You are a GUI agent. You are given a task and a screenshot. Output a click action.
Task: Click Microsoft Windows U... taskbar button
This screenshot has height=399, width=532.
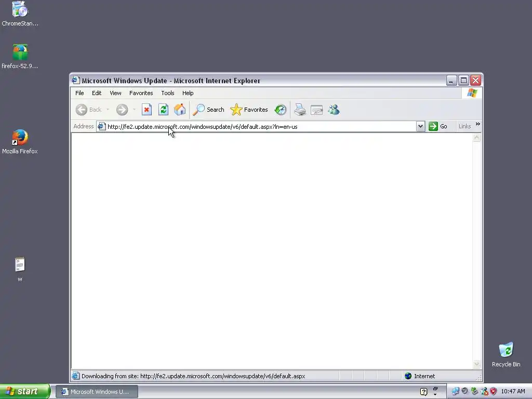pos(97,392)
